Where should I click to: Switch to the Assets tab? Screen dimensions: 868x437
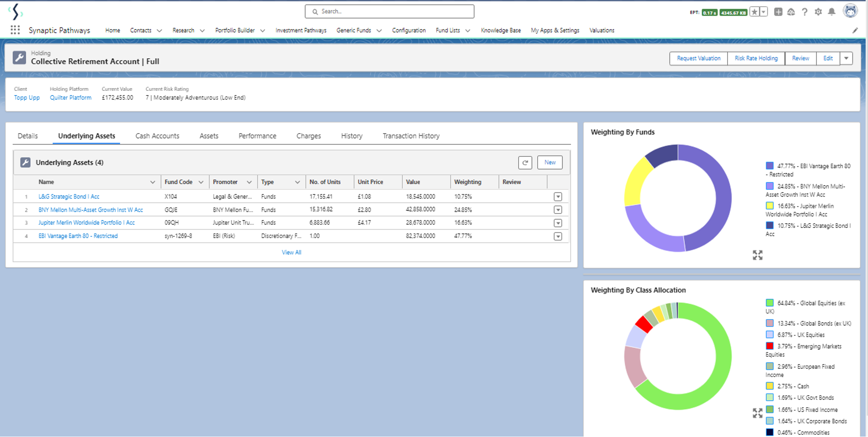coord(209,136)
